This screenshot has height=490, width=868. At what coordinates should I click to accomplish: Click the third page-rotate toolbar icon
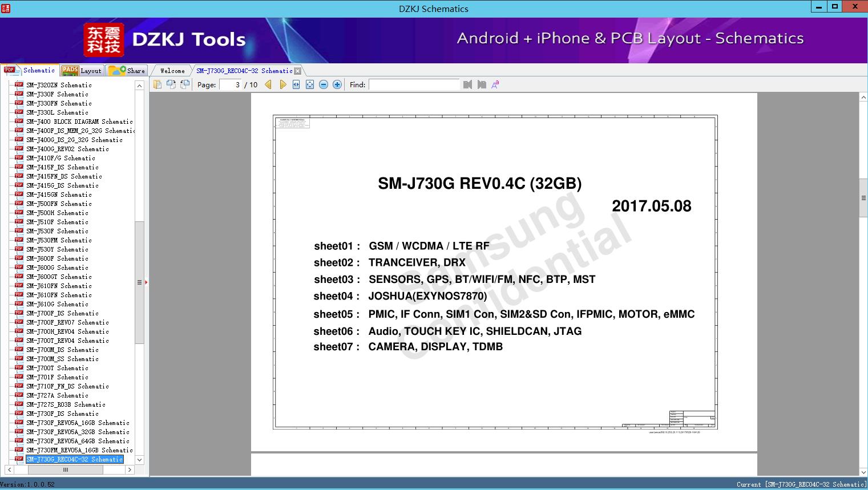tap(185, 84)
